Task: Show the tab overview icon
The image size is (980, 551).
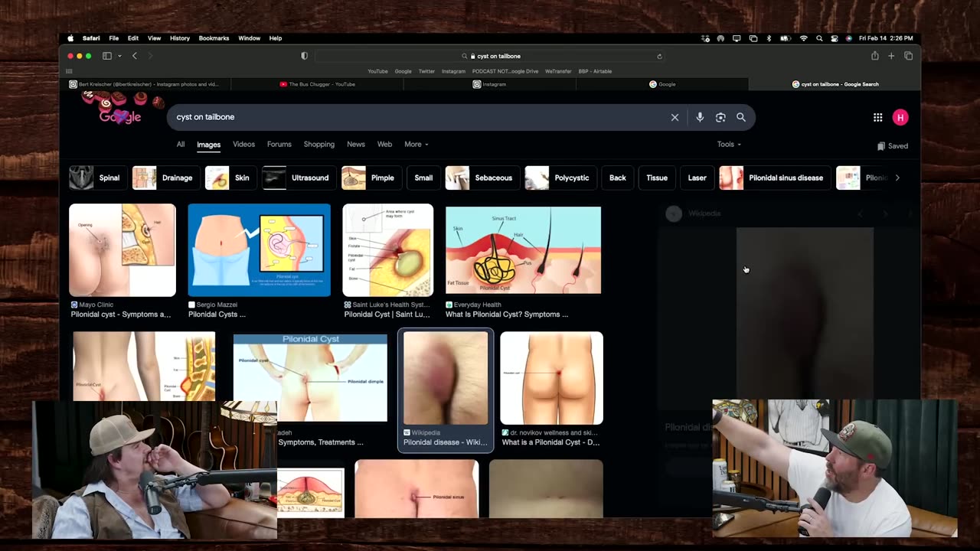Action: tap(908, 56)
